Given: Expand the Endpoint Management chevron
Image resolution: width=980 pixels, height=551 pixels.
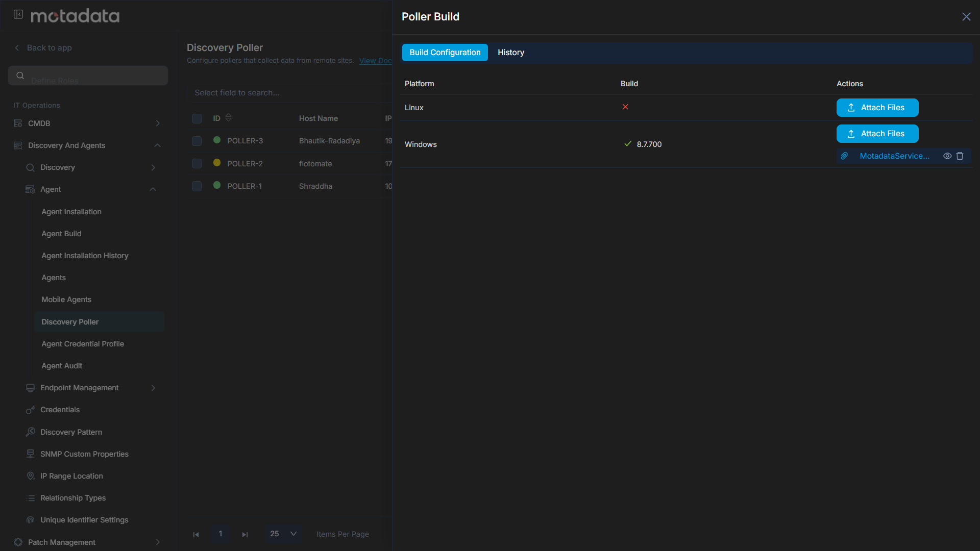Looking at the screenshot, I should pyautogui.click(x=153, y=388).
